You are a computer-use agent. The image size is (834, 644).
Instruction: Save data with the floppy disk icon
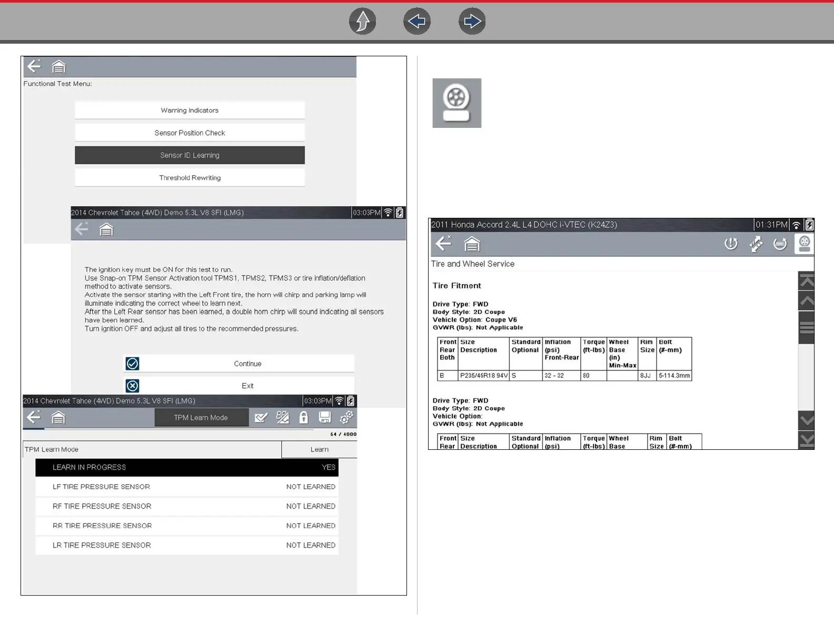click(325, 418)
